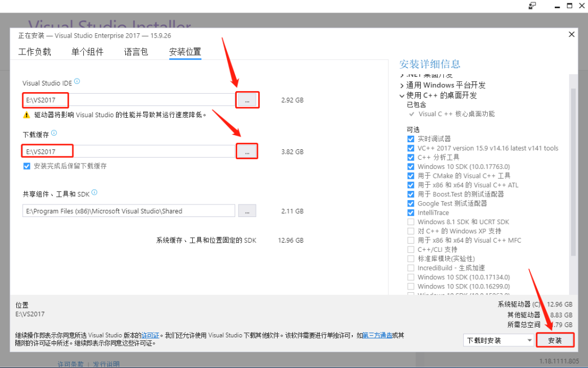588x368 pixels.
Task: Click the info icon beside 下载缓存
Action: click(54, 133)
